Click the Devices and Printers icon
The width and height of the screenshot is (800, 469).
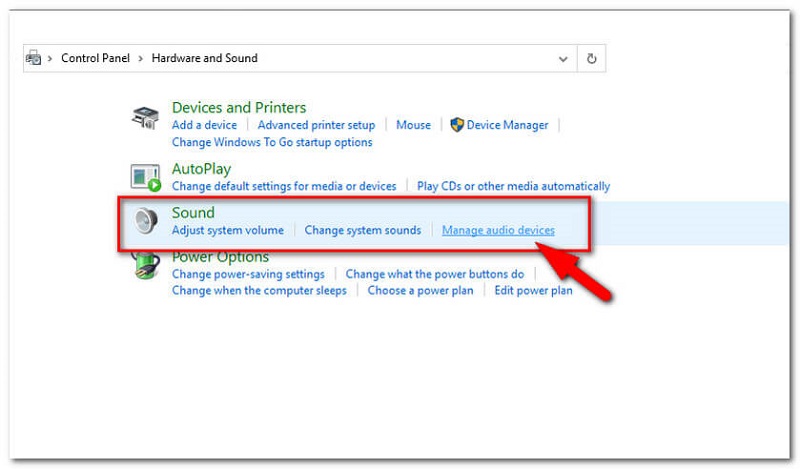point(146,117)
